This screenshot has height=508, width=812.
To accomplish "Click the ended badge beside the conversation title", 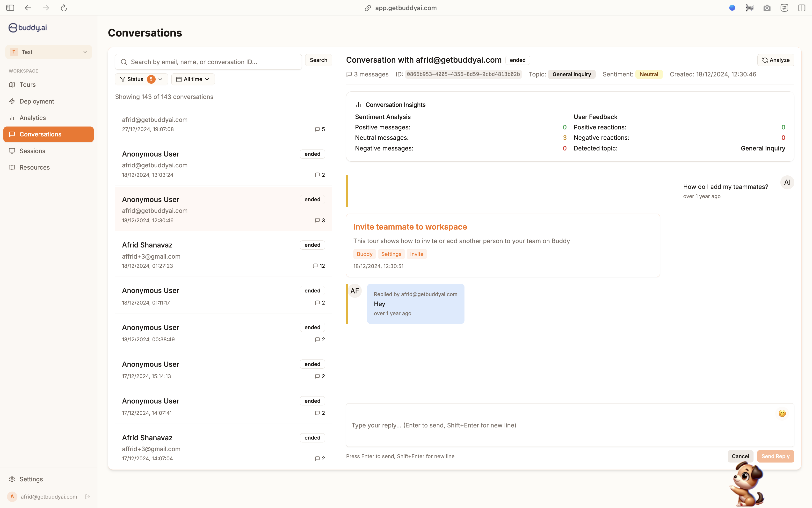I will (x=518, y=60).
